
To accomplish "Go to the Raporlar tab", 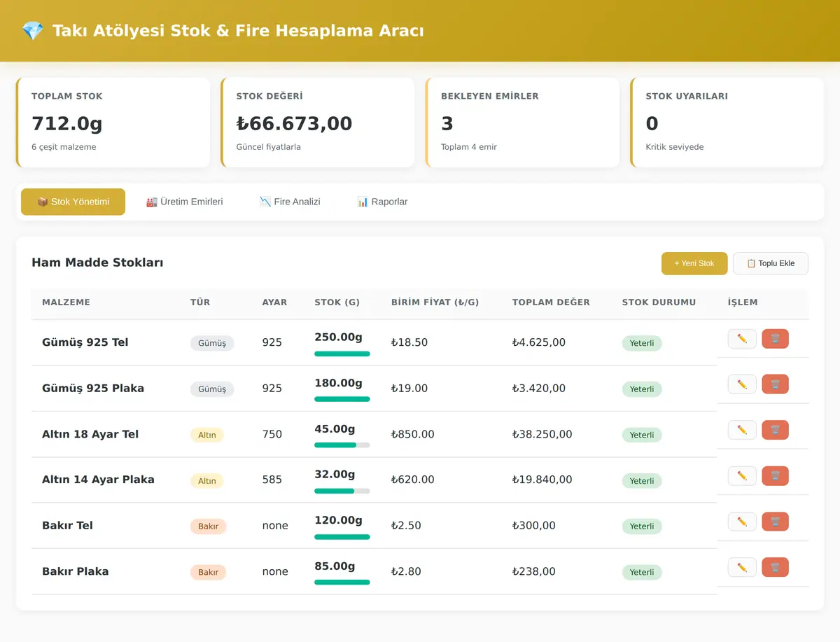I will click(382, 202).
